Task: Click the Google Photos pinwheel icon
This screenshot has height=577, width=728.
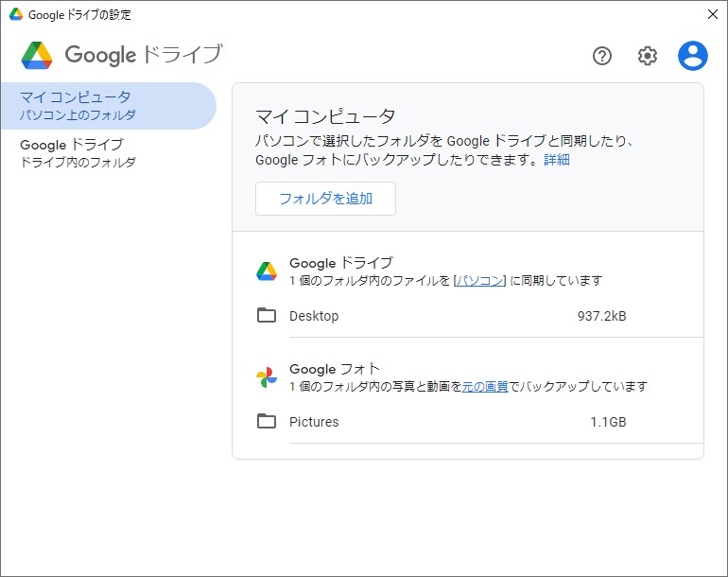Action: (x=267, y=377)
